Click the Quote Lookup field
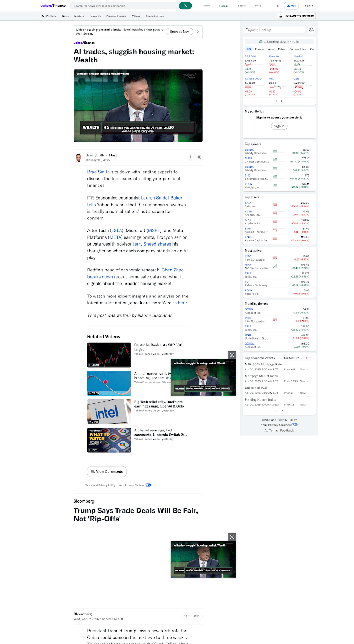The width and height of the screenshot is (354, 644). (x=275, y=30)
